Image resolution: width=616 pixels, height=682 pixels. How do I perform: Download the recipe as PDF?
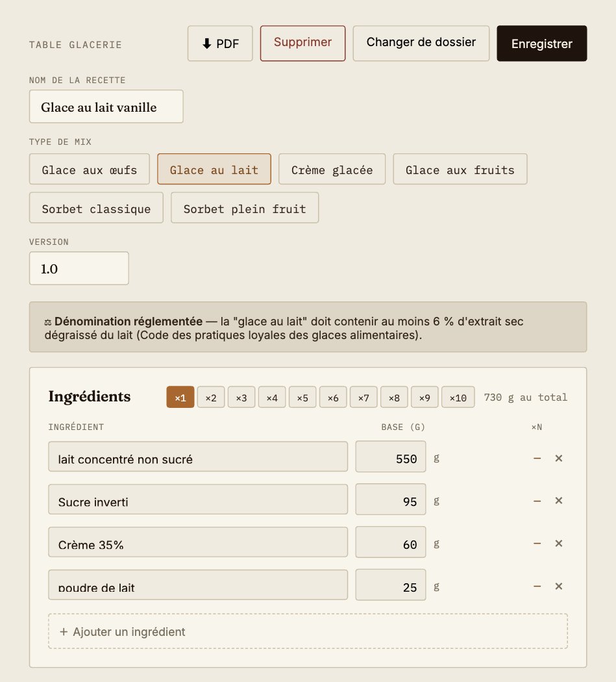(220, 44)
